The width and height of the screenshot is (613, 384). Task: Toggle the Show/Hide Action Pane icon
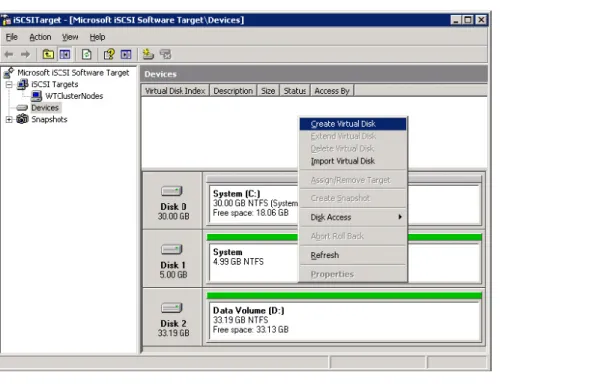126,54
